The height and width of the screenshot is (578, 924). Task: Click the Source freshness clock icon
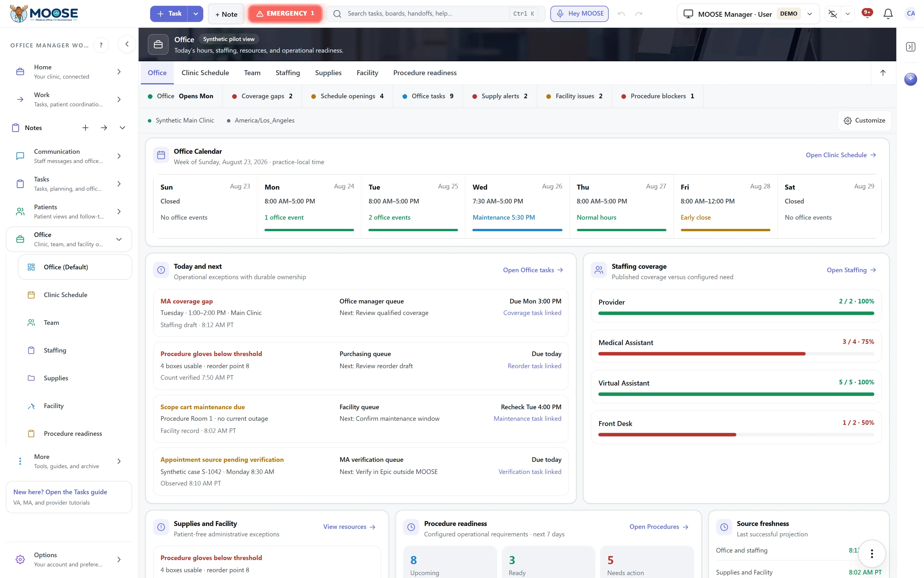(x=724, y=527)
